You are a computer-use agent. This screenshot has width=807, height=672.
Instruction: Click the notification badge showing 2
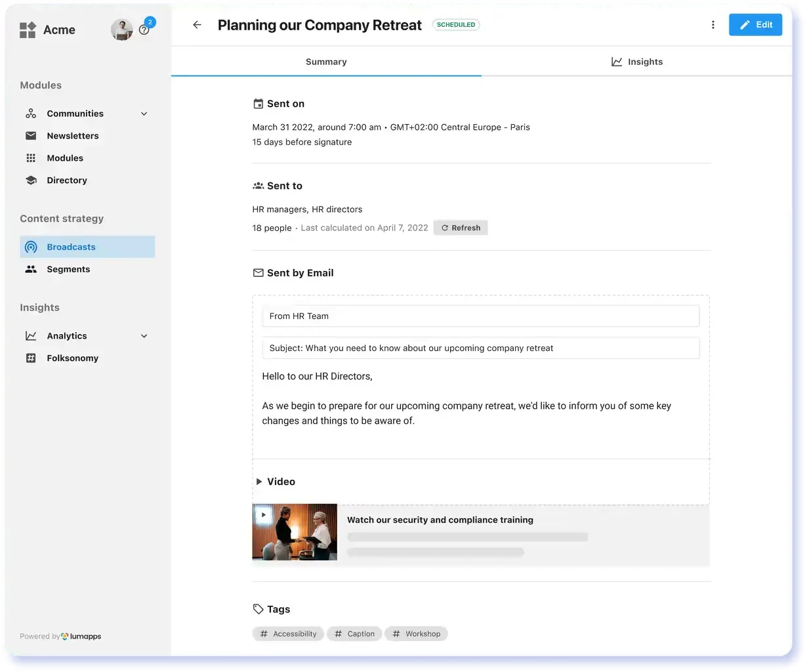click(150, 22)
